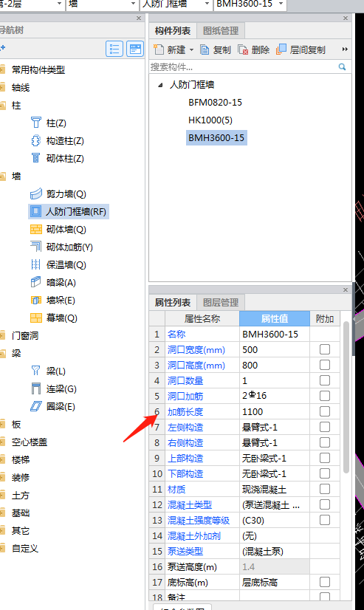Viewport: 364px width, 610px height.
Task: Select the 墙垛(E) icon
Action: [x=35, y=300]
